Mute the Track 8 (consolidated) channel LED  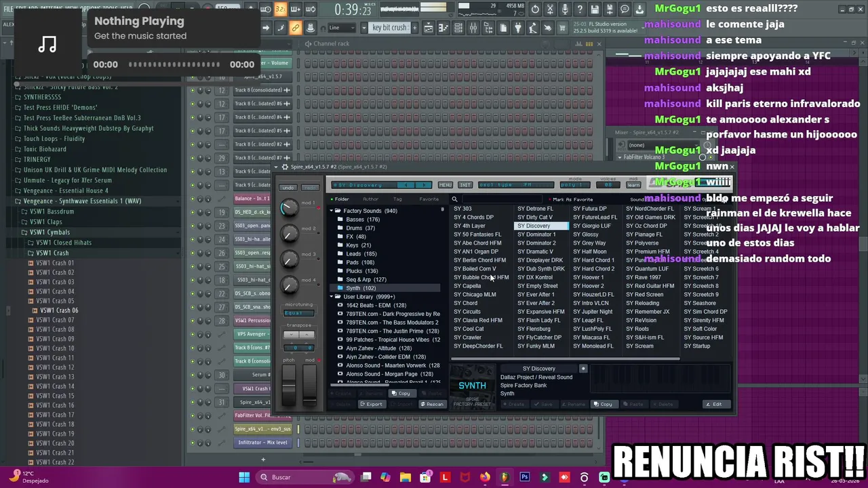192,90
